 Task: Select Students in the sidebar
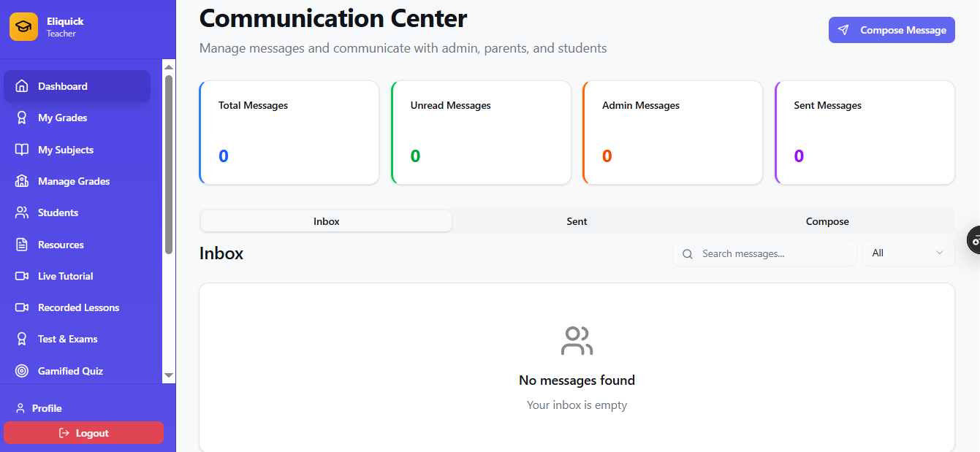point(77,212)
